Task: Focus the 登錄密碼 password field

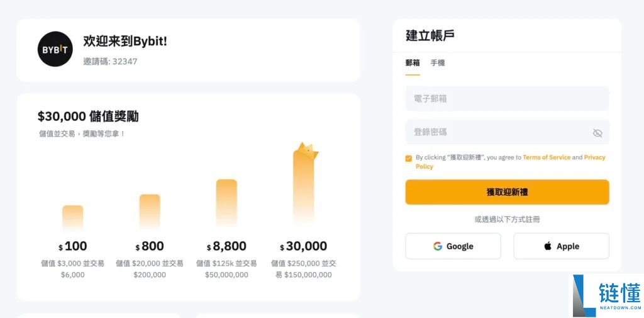Action: (507, 132)
